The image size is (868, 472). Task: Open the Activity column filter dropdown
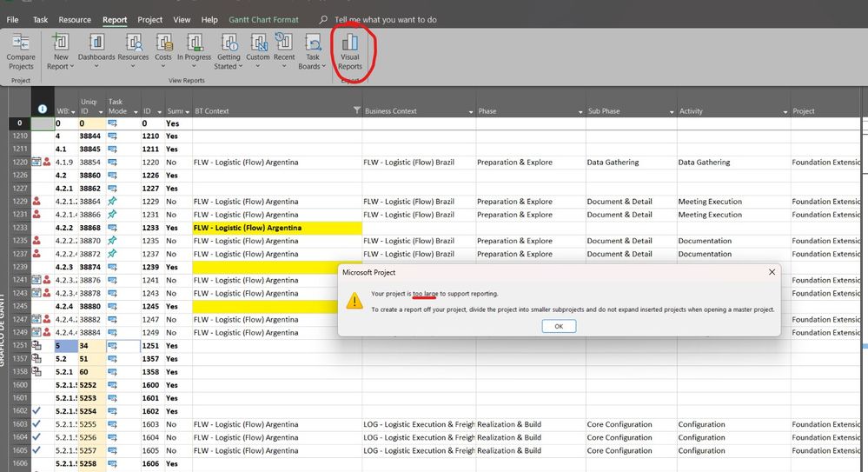pos(785,111)
